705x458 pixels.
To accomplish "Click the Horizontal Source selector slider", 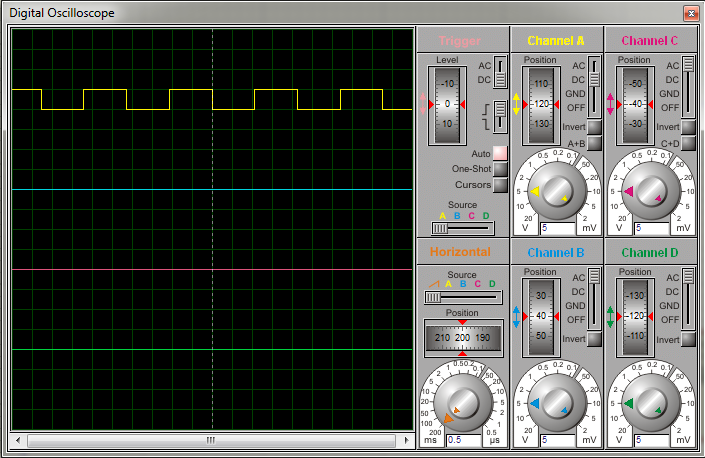I will [x=463, y=297].
